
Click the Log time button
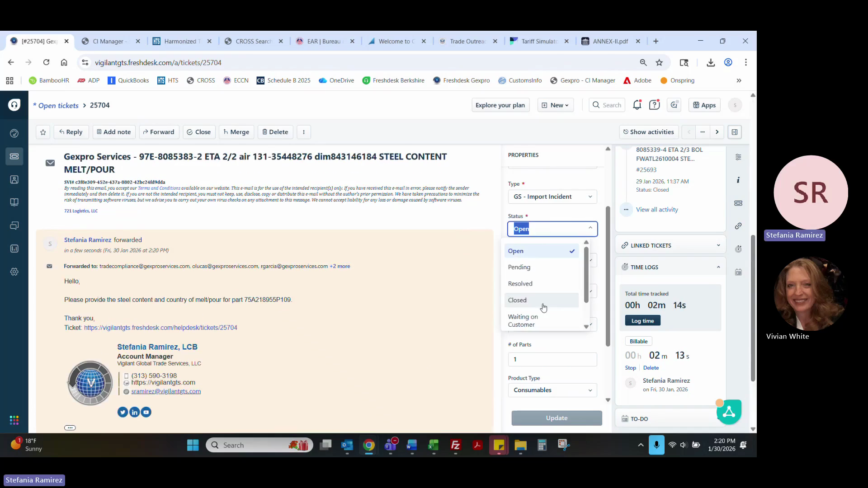tap(642, 321)
